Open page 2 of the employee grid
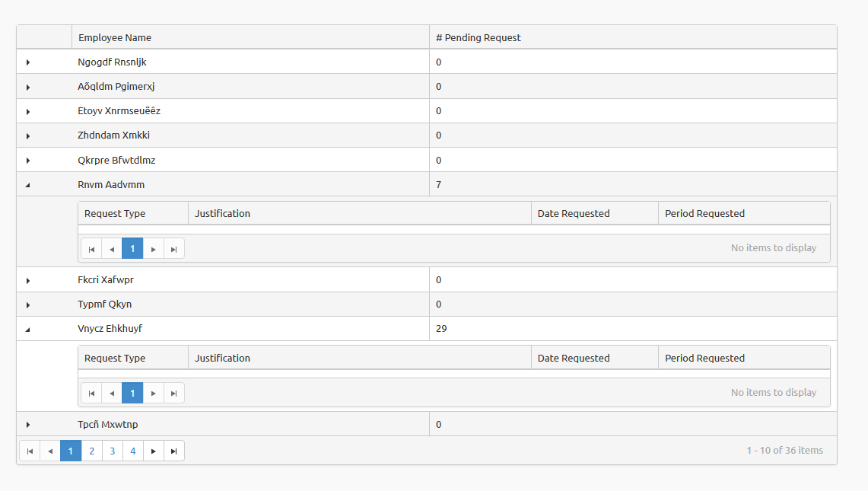The height and width of the screenshot is (491, 868). coord(91,451)
